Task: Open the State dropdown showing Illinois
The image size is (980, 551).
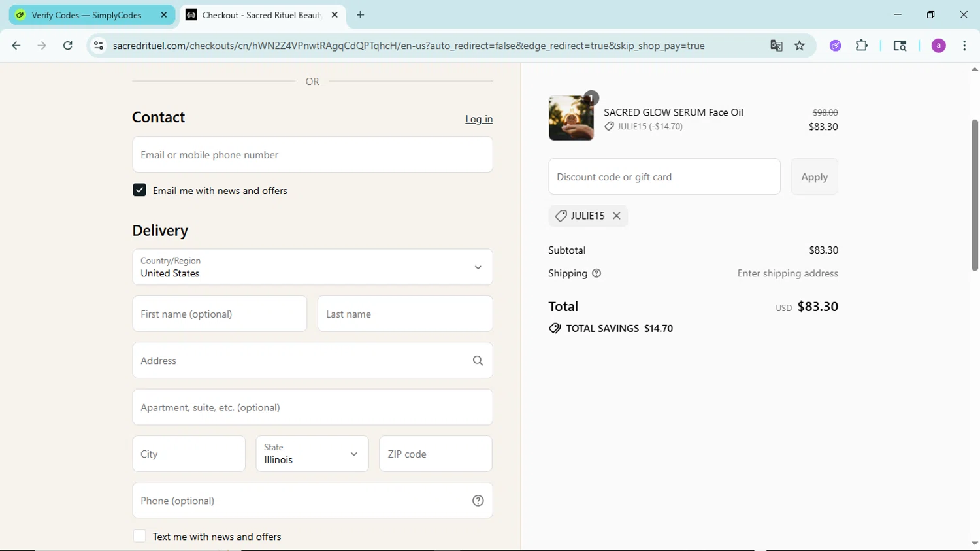Action: (312, 454)
